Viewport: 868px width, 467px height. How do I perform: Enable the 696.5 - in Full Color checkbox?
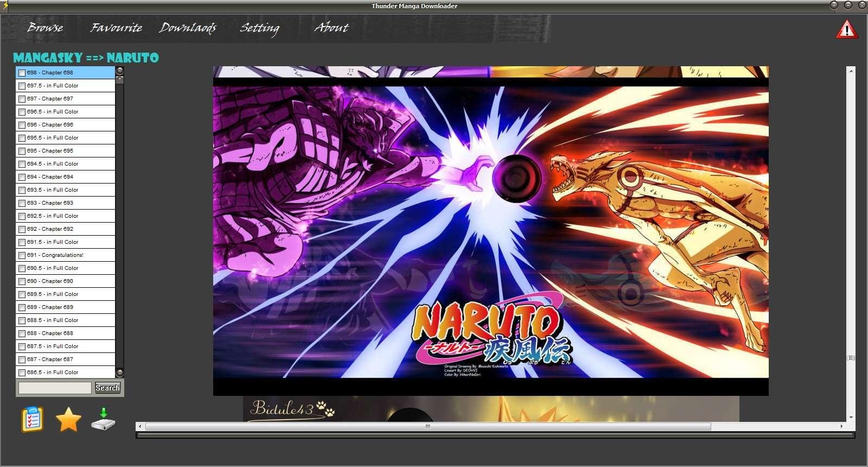pos(22,112)
